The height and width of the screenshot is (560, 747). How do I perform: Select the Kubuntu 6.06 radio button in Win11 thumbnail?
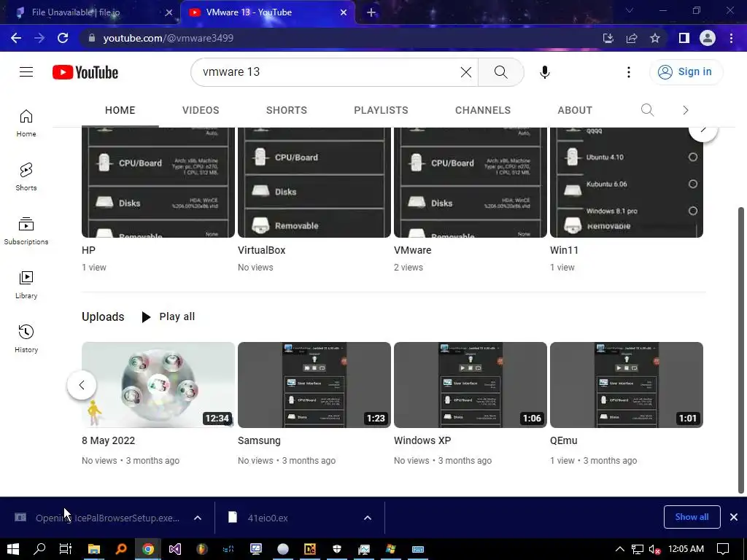pos(693,184)
